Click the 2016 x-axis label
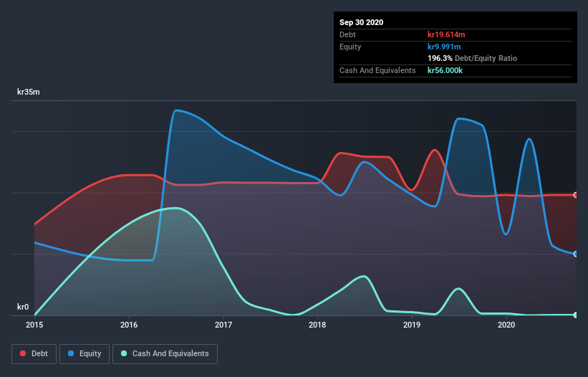Image resolution: width=588 pixels, height=377 pixels. tap(129, 325)
